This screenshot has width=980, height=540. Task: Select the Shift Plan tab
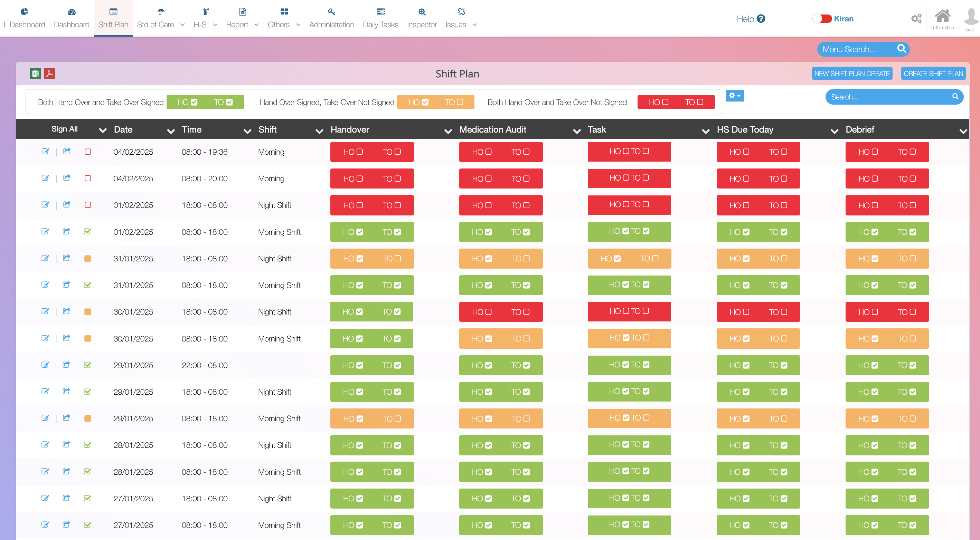pos(113,18)
